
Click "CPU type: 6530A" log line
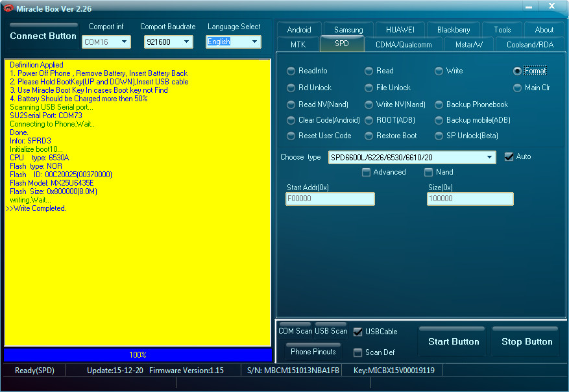click(39, 158)
